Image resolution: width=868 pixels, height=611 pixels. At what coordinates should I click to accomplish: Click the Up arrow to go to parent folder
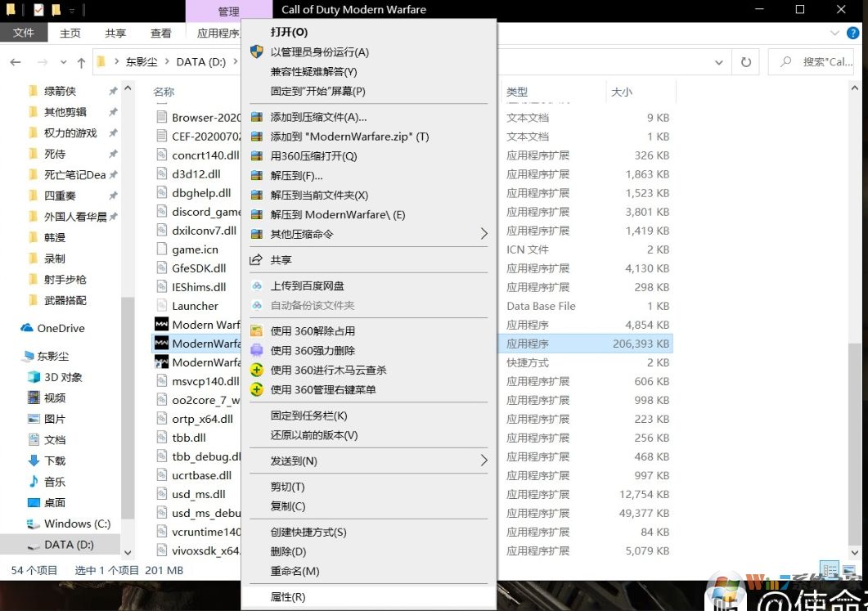[79, 61]
